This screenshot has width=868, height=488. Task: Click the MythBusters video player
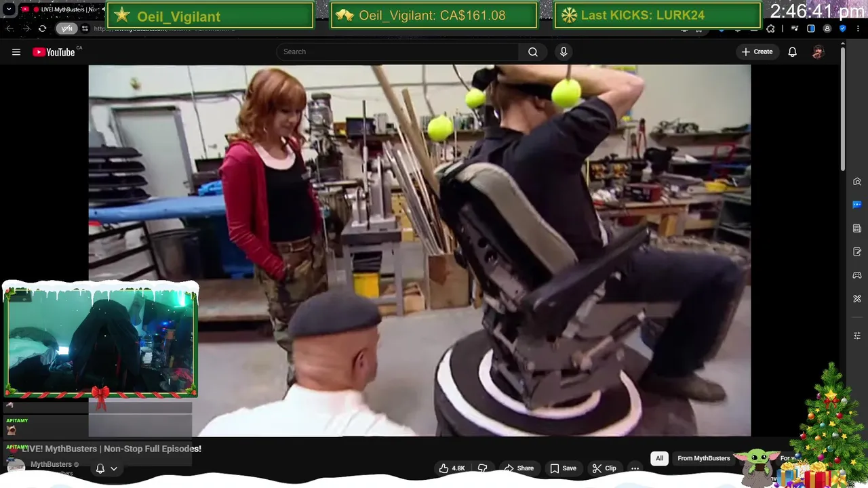tap(419, 250)
